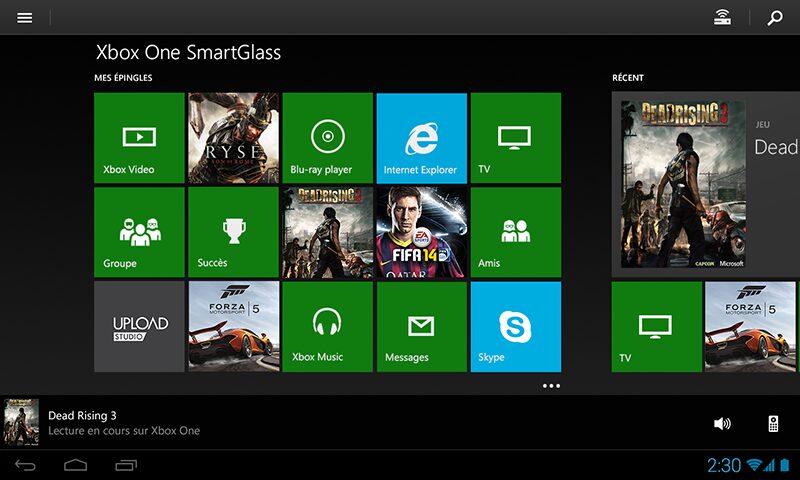Open the console connection icon
800x480 pixels.
722,18
